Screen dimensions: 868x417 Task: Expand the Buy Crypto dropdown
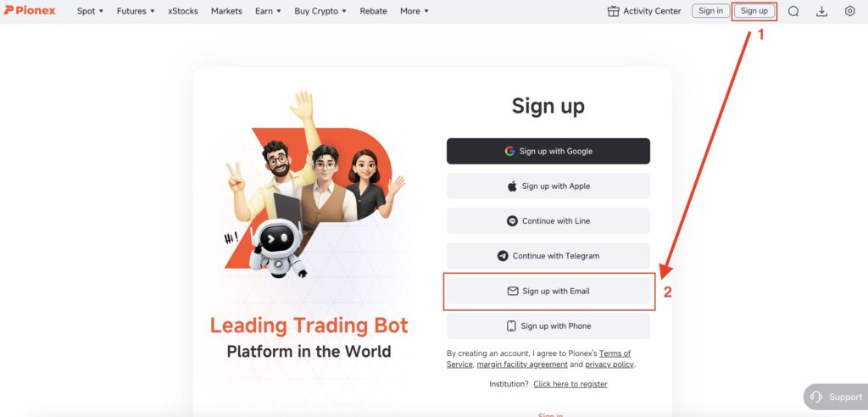coord(320,11)
